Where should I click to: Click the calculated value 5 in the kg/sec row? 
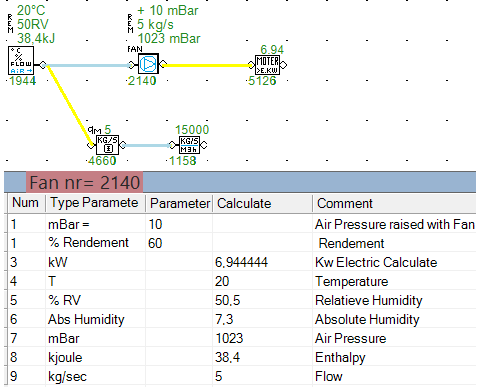218,376
